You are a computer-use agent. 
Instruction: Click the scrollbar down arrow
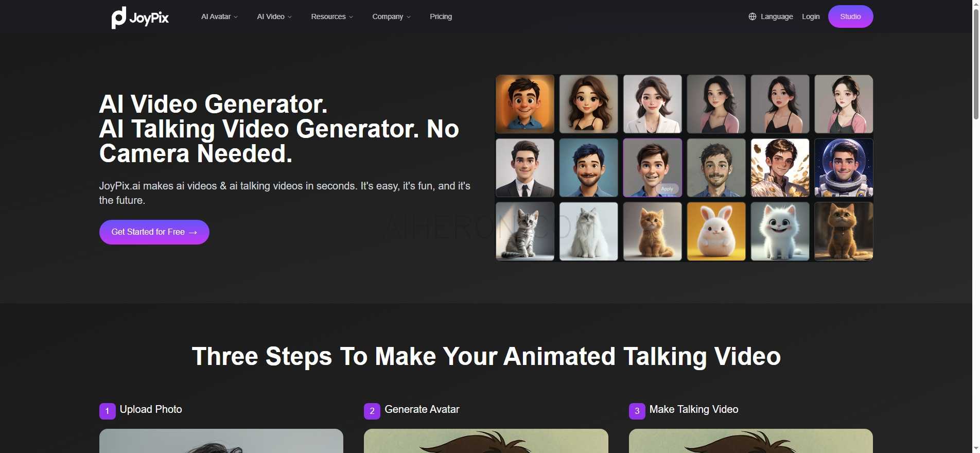click(x=975, y=449)
